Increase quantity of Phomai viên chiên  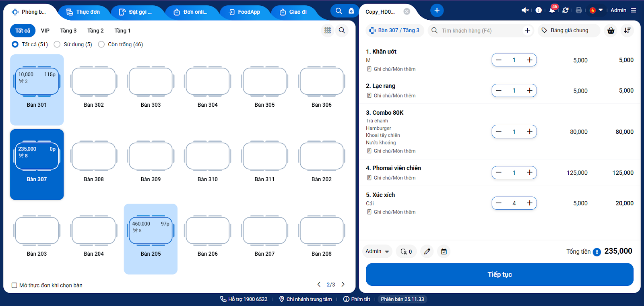point(530,173)
